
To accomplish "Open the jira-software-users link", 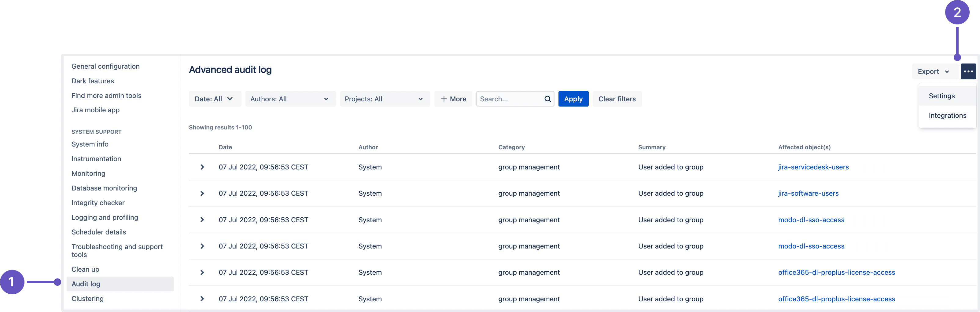I will [x=808, y=193].
